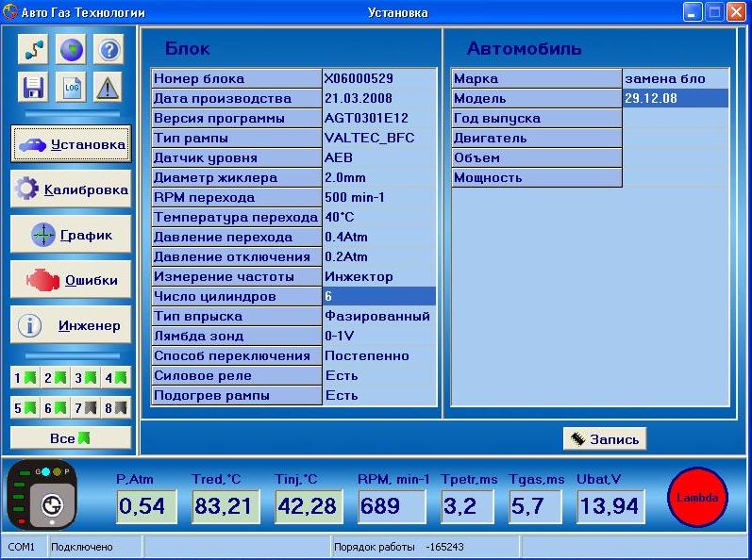Open help with the question mark icon

point(109,50)
